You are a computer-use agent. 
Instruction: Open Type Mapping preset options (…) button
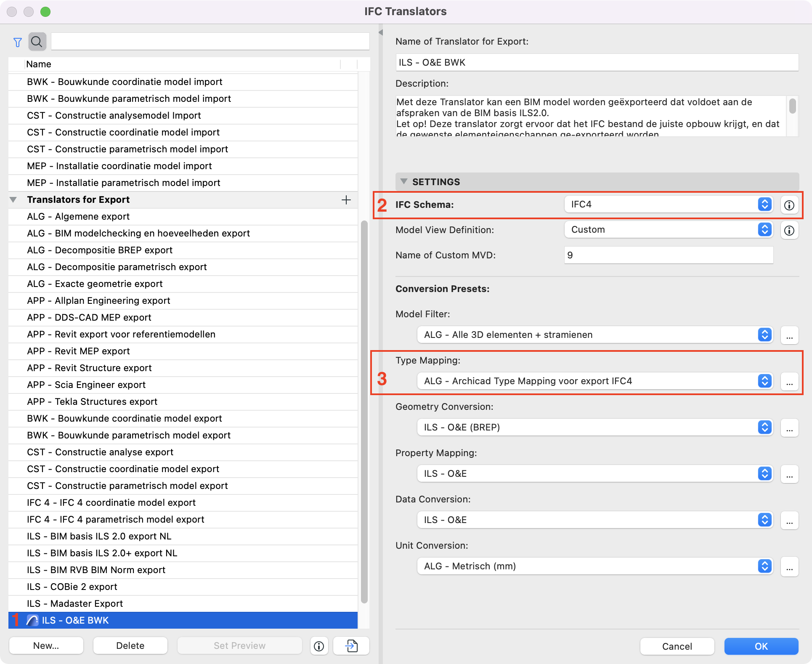coord(789,382)
